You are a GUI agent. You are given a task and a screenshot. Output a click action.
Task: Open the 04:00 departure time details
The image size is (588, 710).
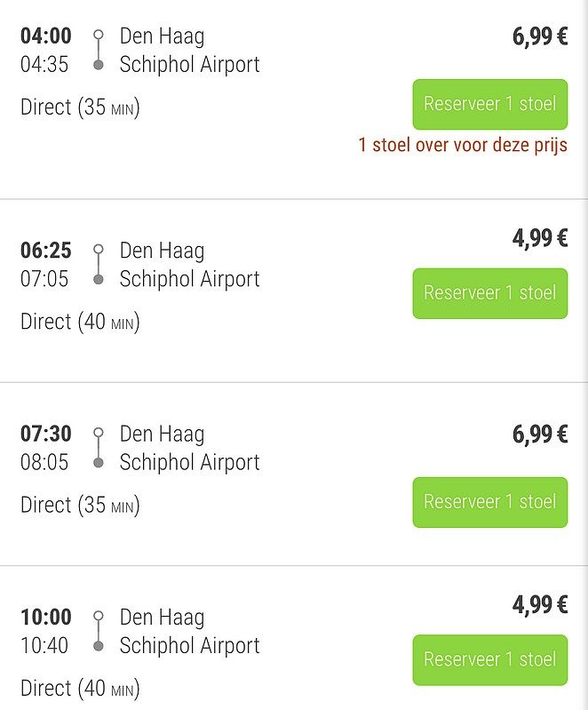tap(45, 36)
